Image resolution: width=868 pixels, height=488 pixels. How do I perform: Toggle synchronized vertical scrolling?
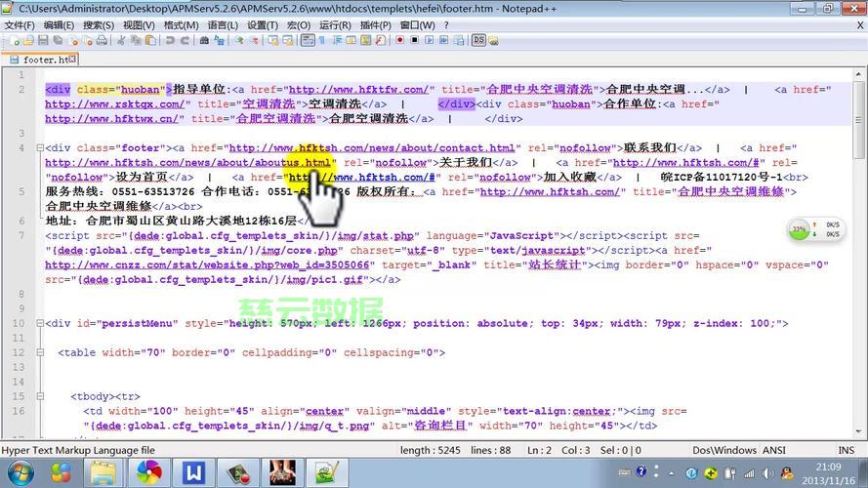273,40
